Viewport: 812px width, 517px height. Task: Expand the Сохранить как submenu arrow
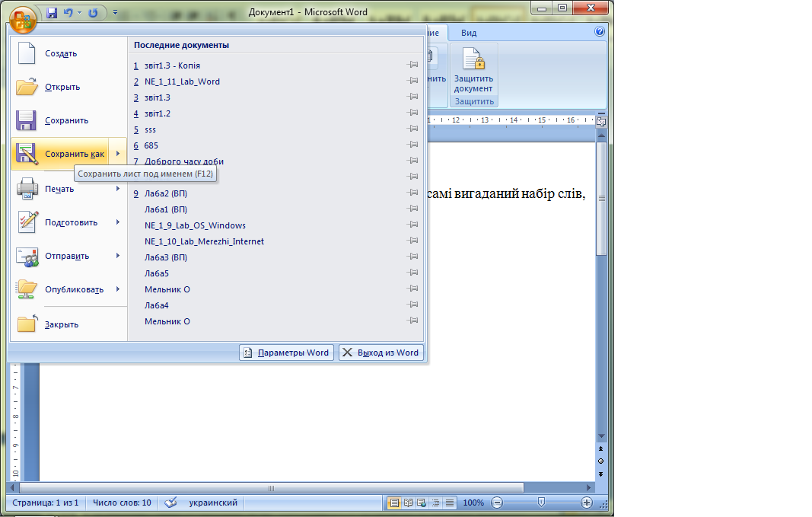(118, 153)
